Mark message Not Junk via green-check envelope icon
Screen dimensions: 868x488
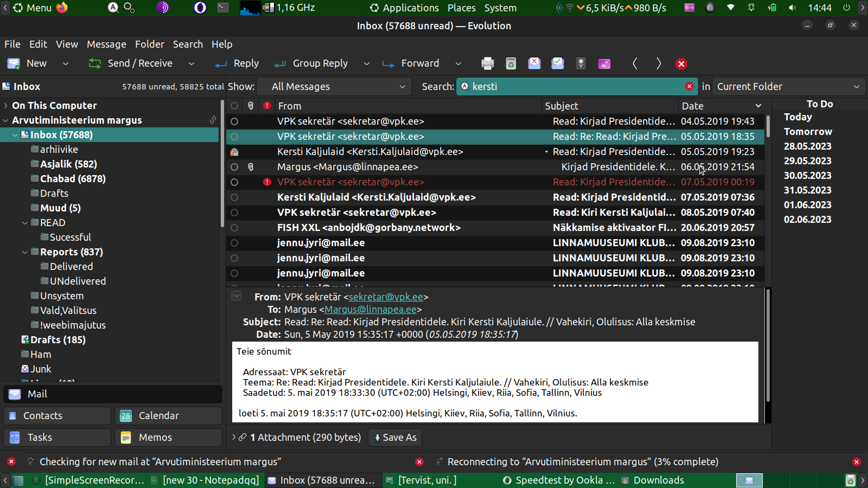pos(557,63)
